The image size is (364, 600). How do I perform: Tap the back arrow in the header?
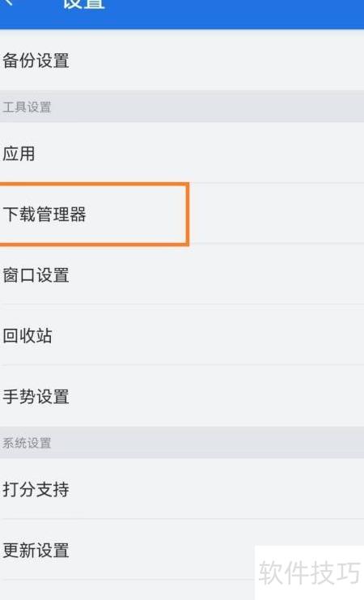click(8, 2)
